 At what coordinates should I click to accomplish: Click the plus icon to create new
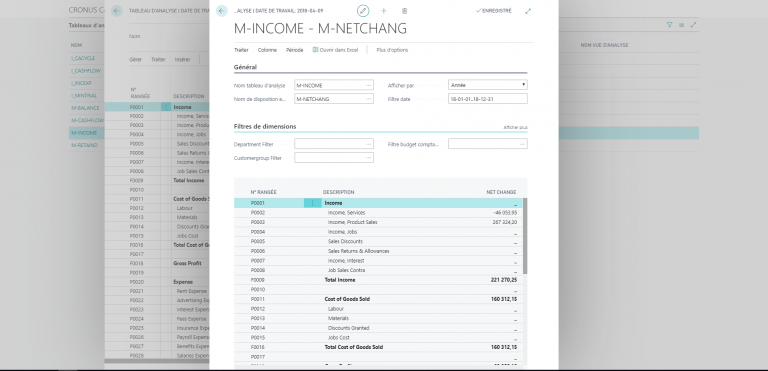384,11
